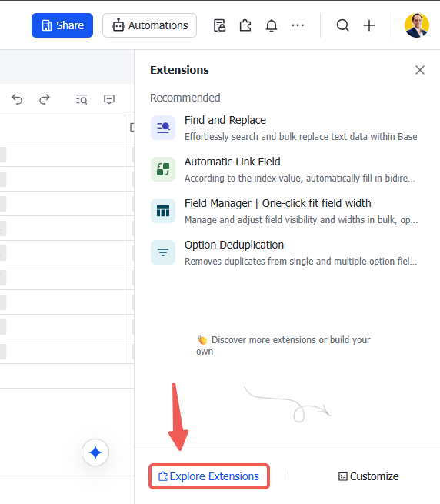Click the Find and Replace extension icon
The image size is (440, 504).
[x=163, y=128]
